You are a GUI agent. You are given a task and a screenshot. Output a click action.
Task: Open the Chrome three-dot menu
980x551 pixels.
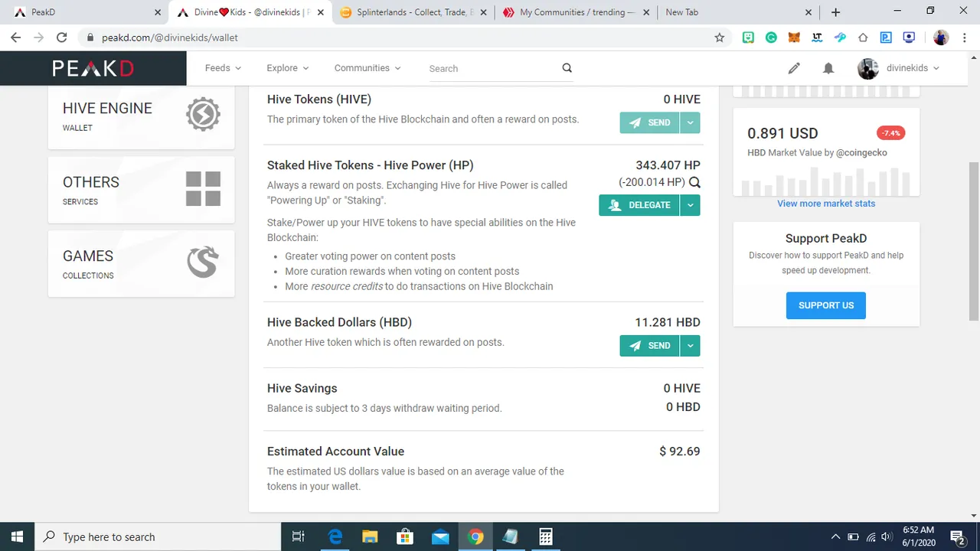964,37
